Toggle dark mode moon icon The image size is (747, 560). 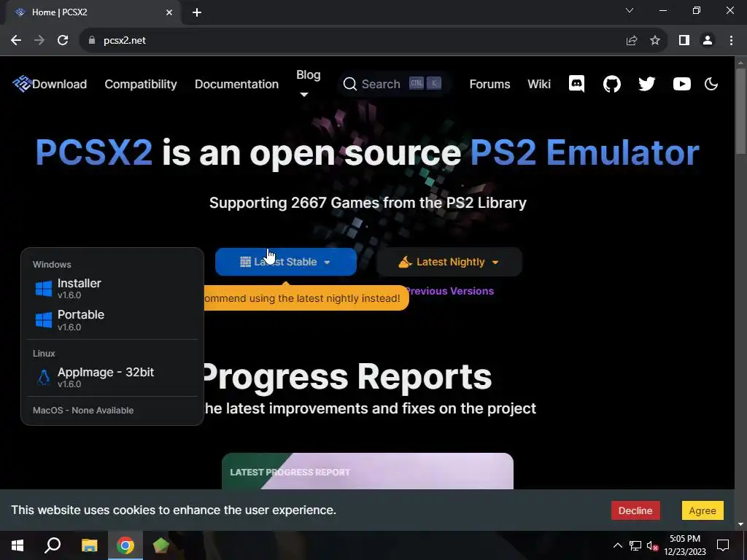711,84
